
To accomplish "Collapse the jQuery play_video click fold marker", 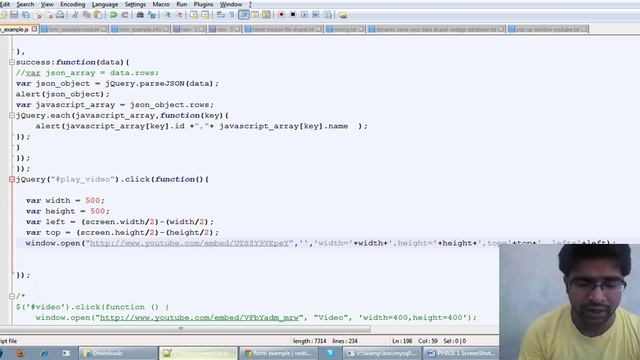I will pos(12,179).
